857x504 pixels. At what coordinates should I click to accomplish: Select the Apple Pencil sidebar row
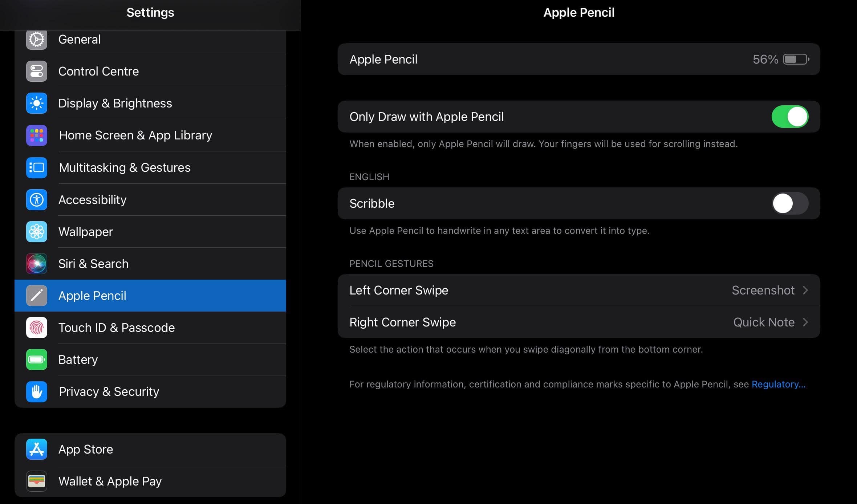pyautogui.click(x=150, y=296)
